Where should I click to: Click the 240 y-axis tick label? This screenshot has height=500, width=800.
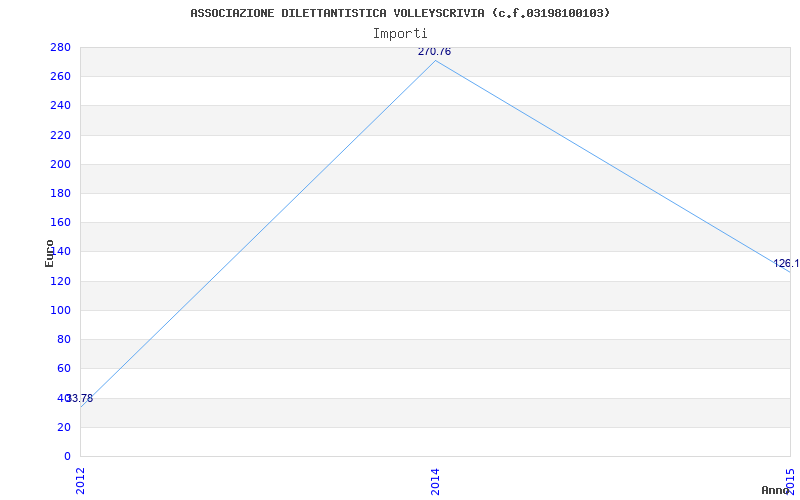pyautogui.click(x=60, y=106)
